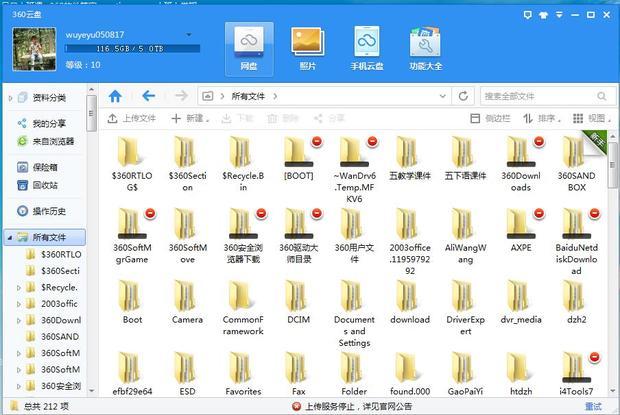This screenshot has width=620, height=415.
Task: Switch to the 照片 tab
Action: (x=308, y=49)
